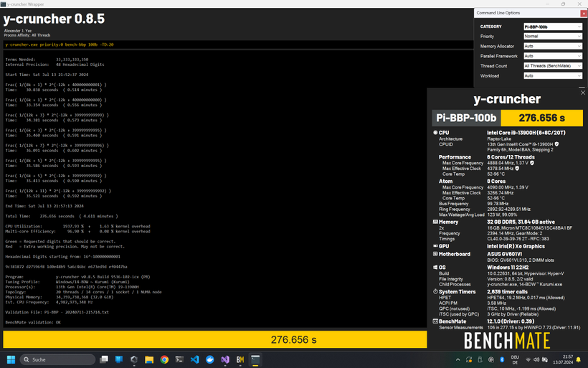
Task: Click 'Intel Core i9-13900H (6+8C/20T)' CPU name
Action: click(526, 133)
